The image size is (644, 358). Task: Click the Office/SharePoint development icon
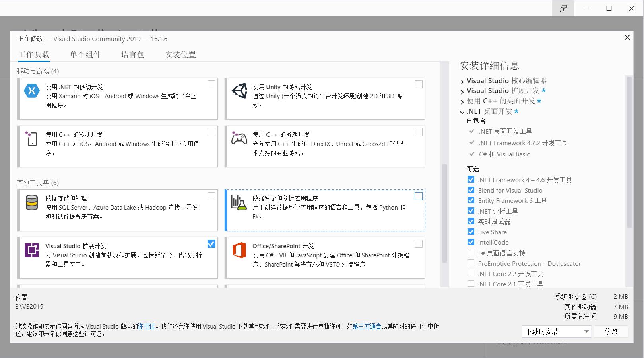[239, 250]
